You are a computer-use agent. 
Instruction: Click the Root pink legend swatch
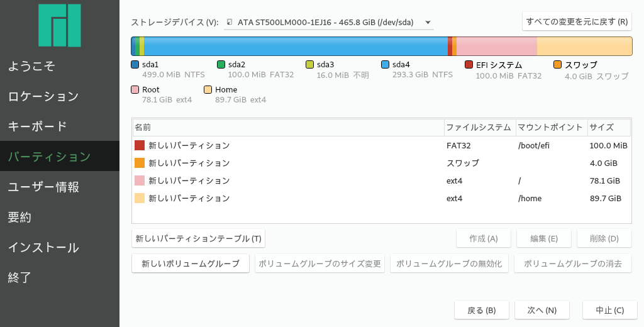pyautogui.click(x=135, y=89)
